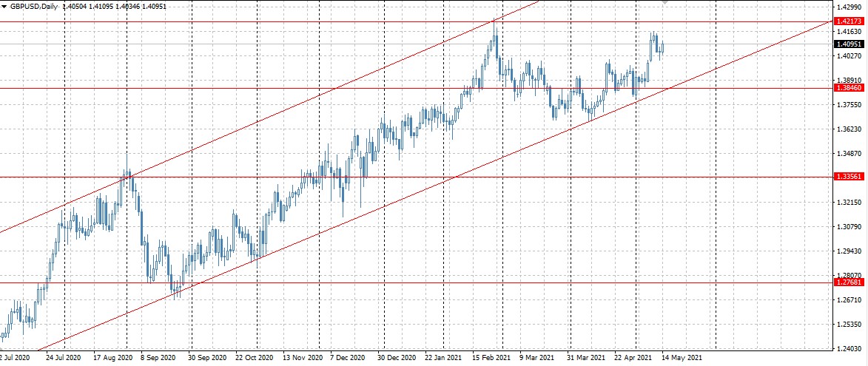
Task: Click the 30 Sep 2020 date label
Action: [208, 358]
